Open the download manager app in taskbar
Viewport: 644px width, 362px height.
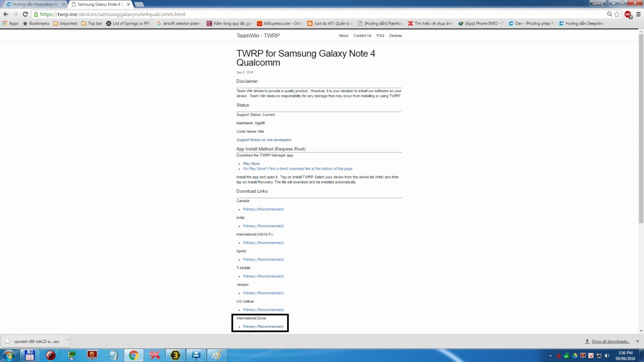(x=196, y=355)
